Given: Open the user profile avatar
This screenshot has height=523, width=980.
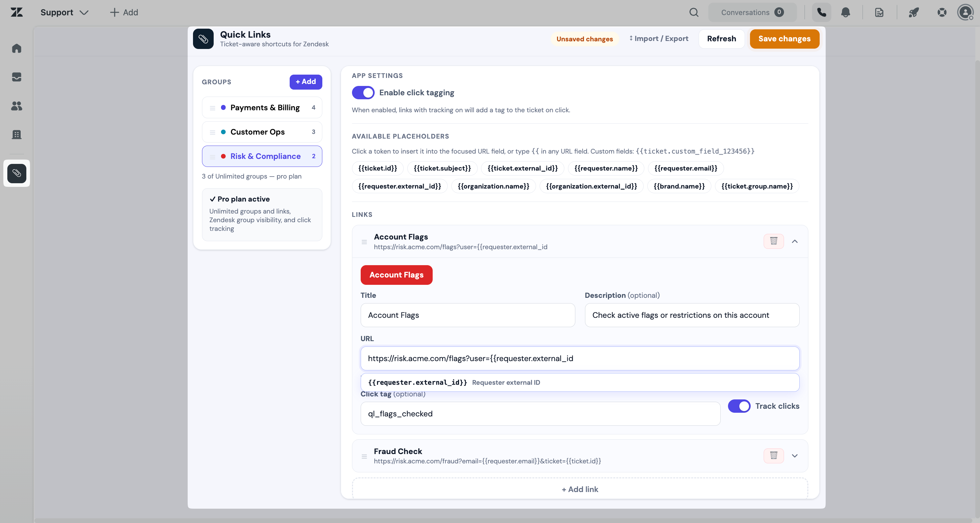Looking at the screenshot, I should (x=966, y=12).
